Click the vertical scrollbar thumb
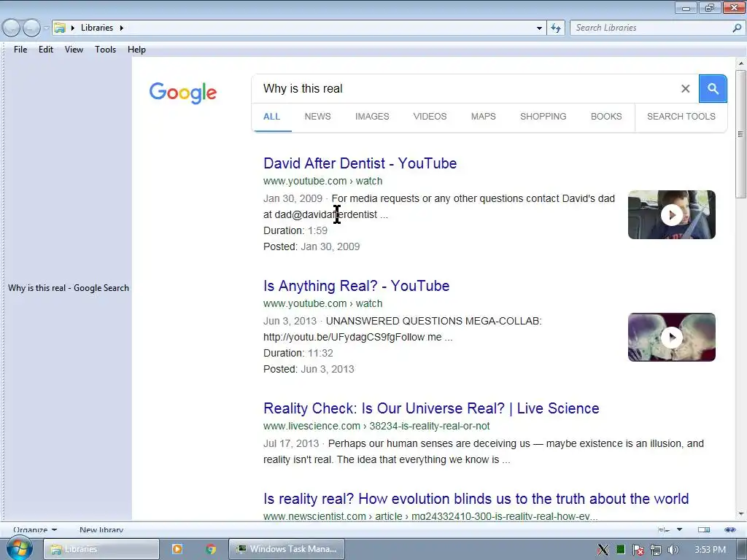Screen dimensions: 747x560 coord(740,134)
